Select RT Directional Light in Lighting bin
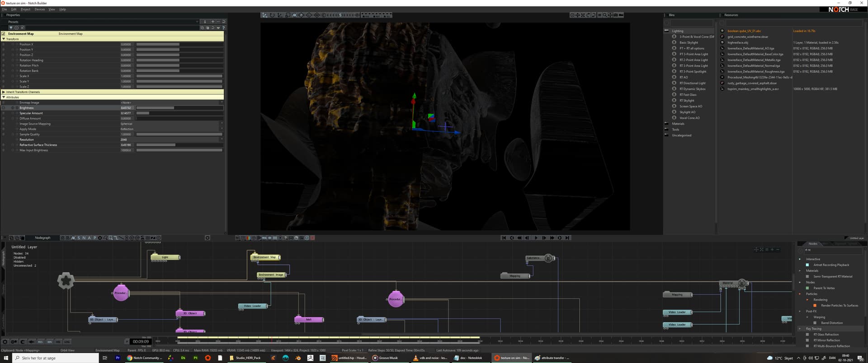 [x=693, y=83]
